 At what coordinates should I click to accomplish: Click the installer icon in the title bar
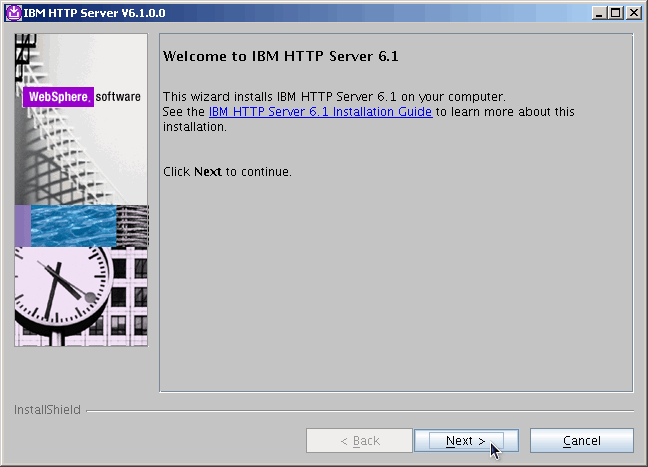(x=13, y=13)
